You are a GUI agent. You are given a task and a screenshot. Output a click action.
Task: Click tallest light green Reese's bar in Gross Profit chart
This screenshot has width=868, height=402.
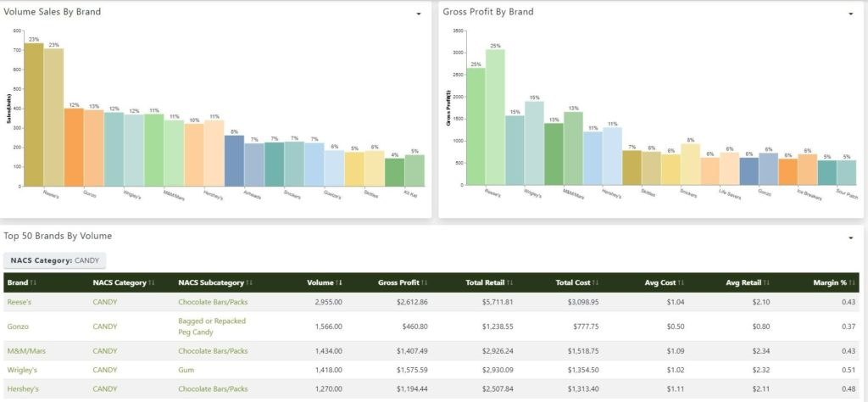coord(495,117)
